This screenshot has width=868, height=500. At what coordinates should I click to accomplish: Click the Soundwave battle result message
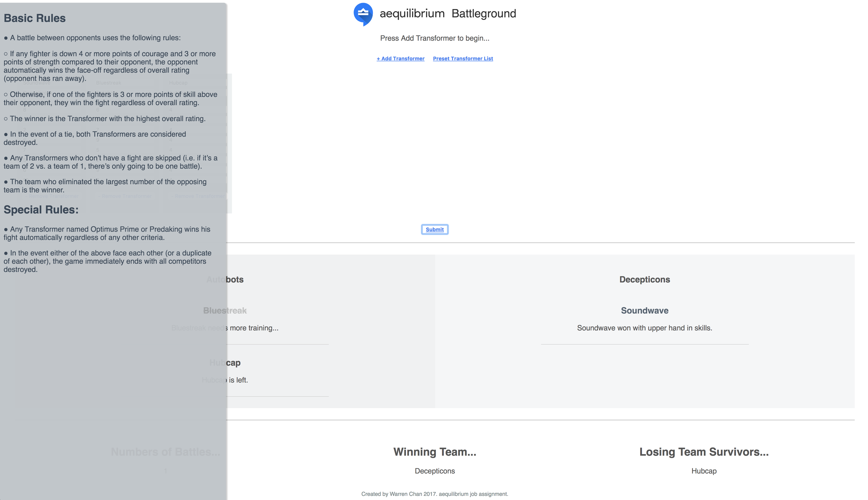pos(644,328)
